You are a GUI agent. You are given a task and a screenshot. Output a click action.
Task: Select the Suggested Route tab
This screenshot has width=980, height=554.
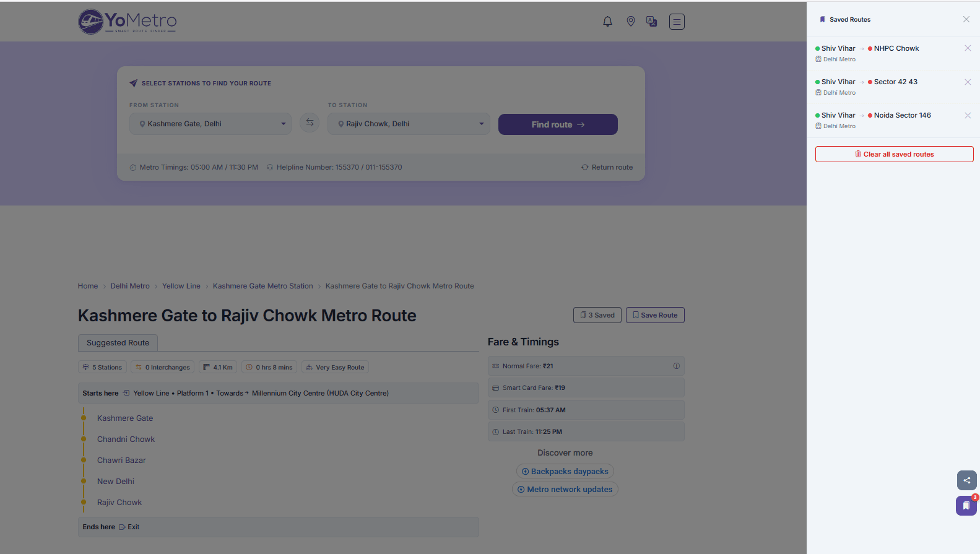point(118,343)
